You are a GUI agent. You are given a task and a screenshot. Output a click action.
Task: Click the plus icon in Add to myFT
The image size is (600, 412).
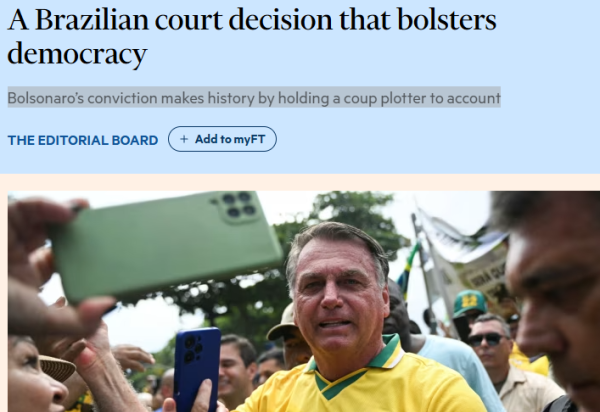pyautogui.click(x=184, y=139)
